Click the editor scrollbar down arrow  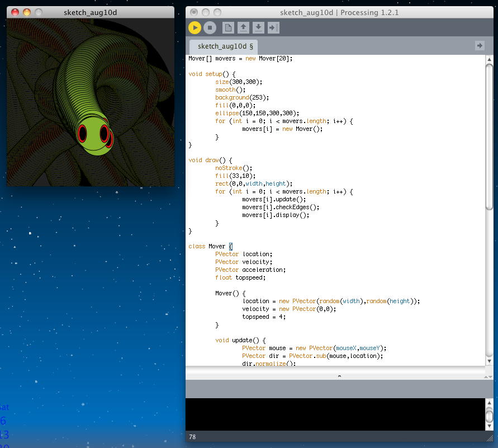click(x=489, y=361)
